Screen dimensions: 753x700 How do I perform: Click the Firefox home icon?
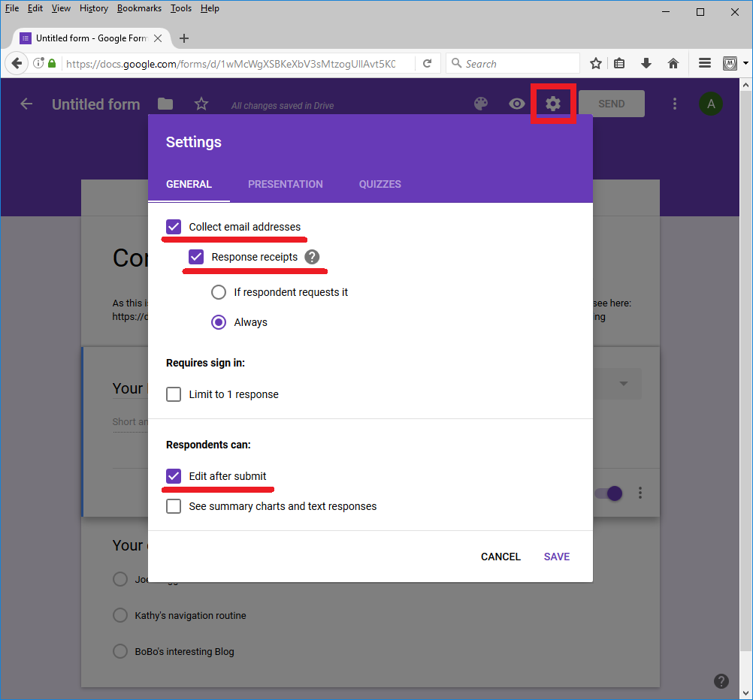click(673, 64)
